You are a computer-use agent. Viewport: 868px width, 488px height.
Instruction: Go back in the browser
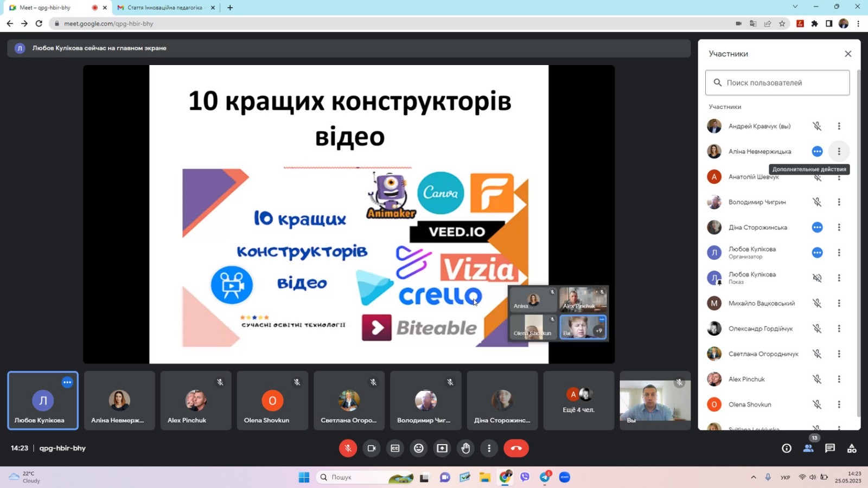[x=10, y=23]
